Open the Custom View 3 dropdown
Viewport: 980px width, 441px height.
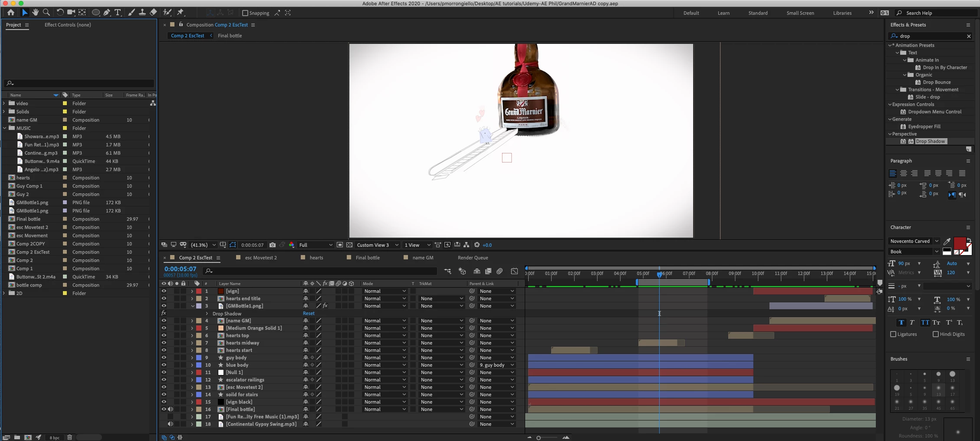point(377,245)
